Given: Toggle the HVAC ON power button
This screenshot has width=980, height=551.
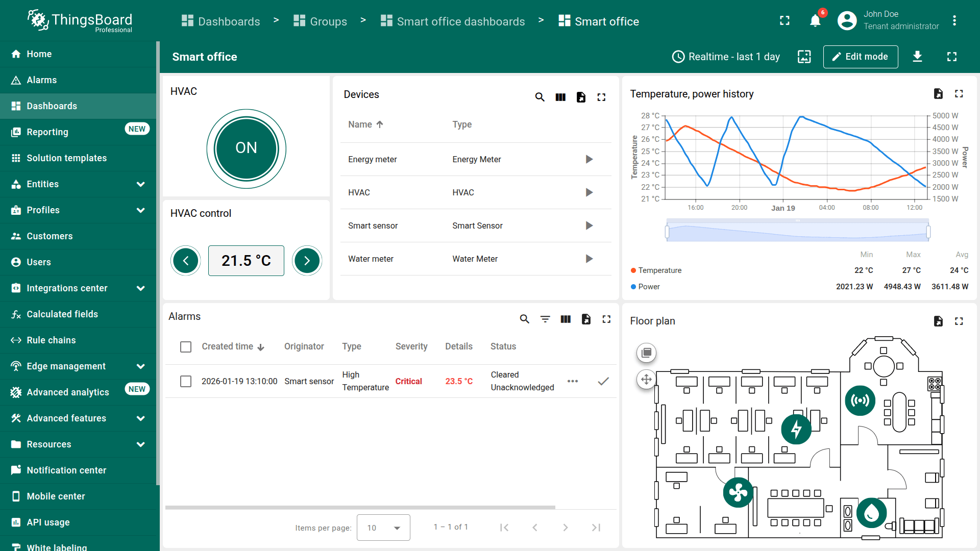Looking at the screenshot, I should pyautogui.click(x=246, y=148).
